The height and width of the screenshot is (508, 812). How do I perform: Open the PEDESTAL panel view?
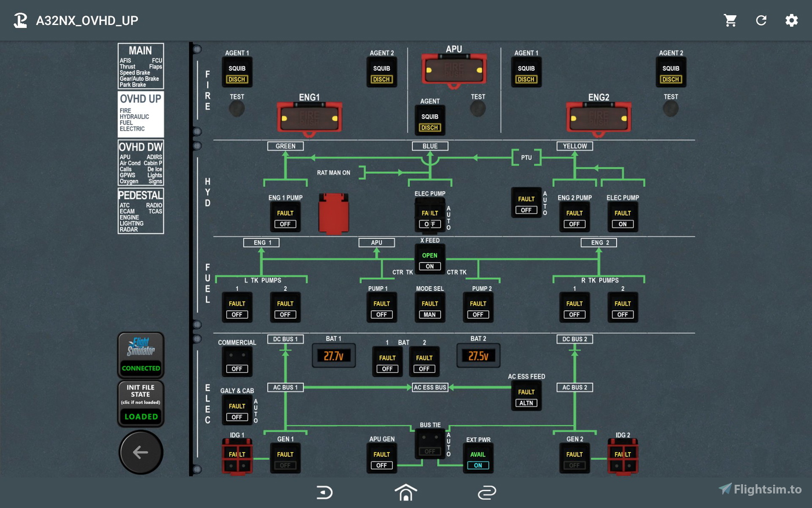140,211
